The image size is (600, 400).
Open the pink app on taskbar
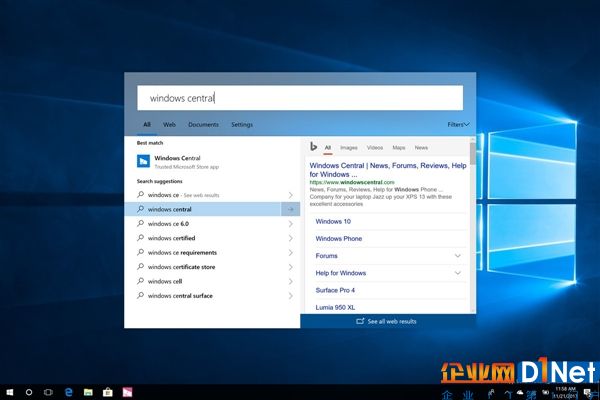[127, 392]
